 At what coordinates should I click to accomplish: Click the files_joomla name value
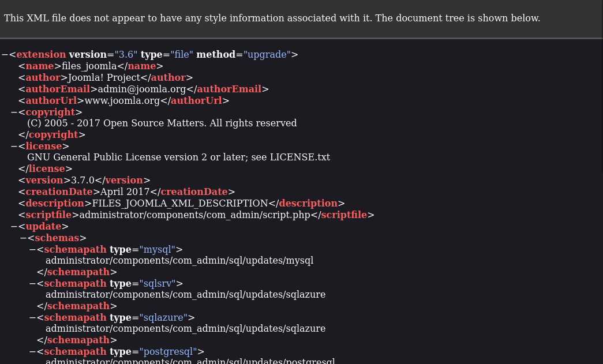[89, 66]
